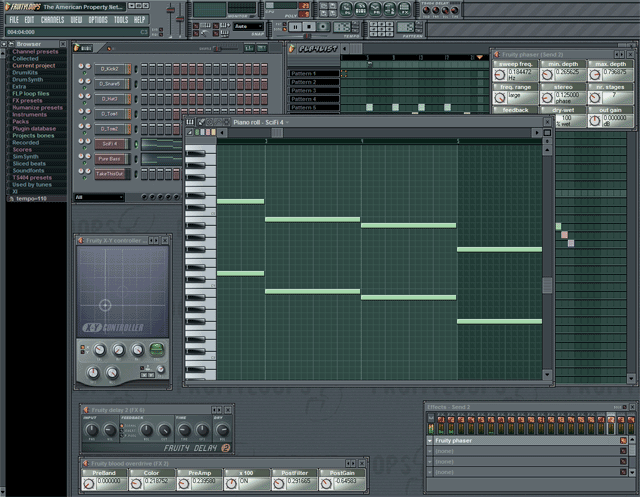Viewport: 640px width, 497px height.
Task: Click the record button in transport
Action: 323,27
